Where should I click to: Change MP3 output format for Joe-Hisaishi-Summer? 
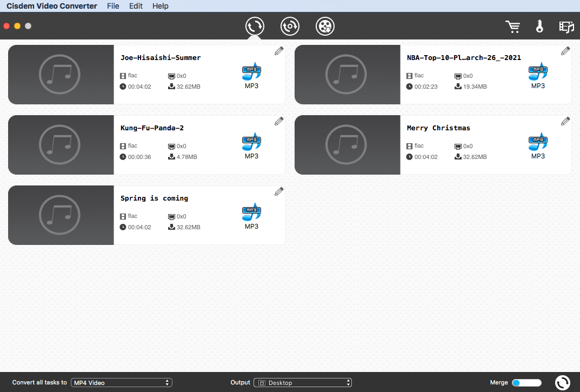[x=251, y=76]
